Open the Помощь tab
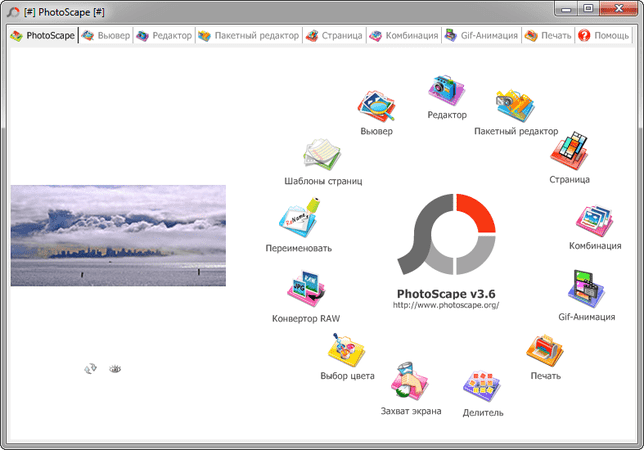This screenshot has height=450, width=644. pos(603,35)
